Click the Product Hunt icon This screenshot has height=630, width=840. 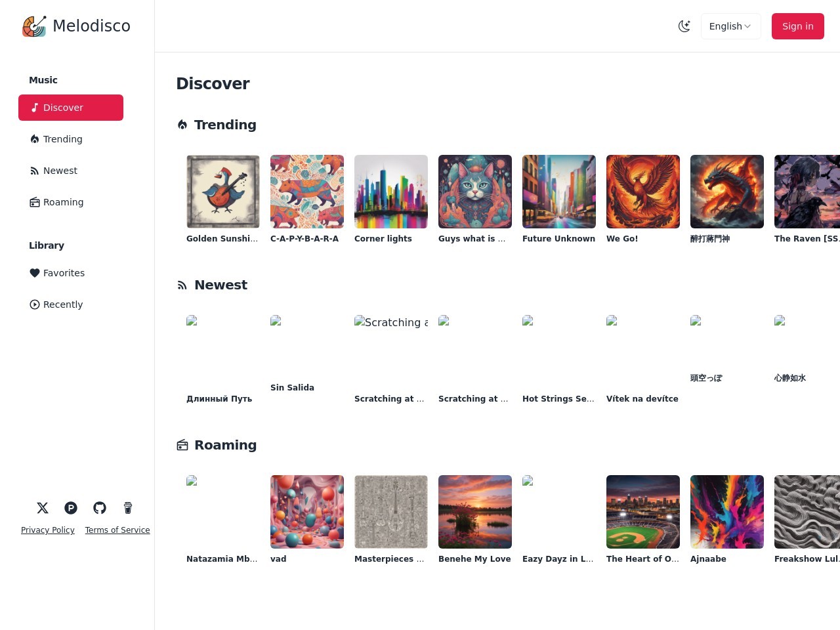[x=71, y=508]
